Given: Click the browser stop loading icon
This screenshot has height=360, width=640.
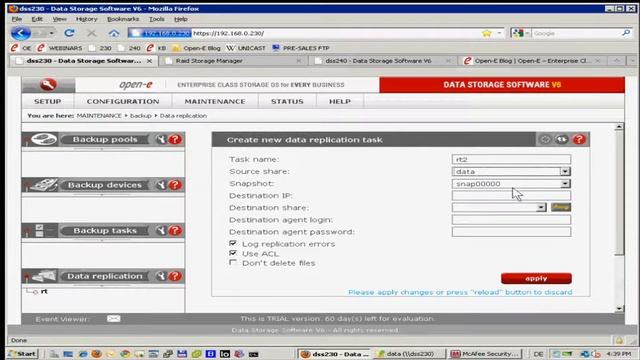Looking at the screenshot, I should pyautogui.click(x=92, y=33).
